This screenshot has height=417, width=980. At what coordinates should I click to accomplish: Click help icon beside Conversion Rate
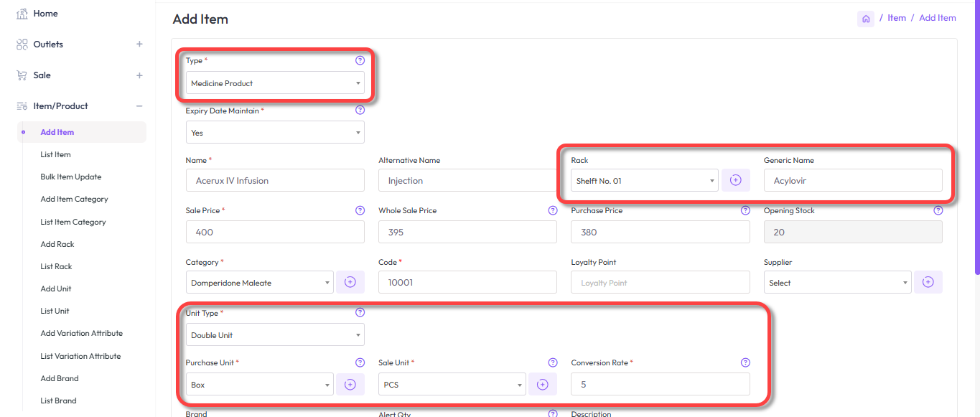745,362
